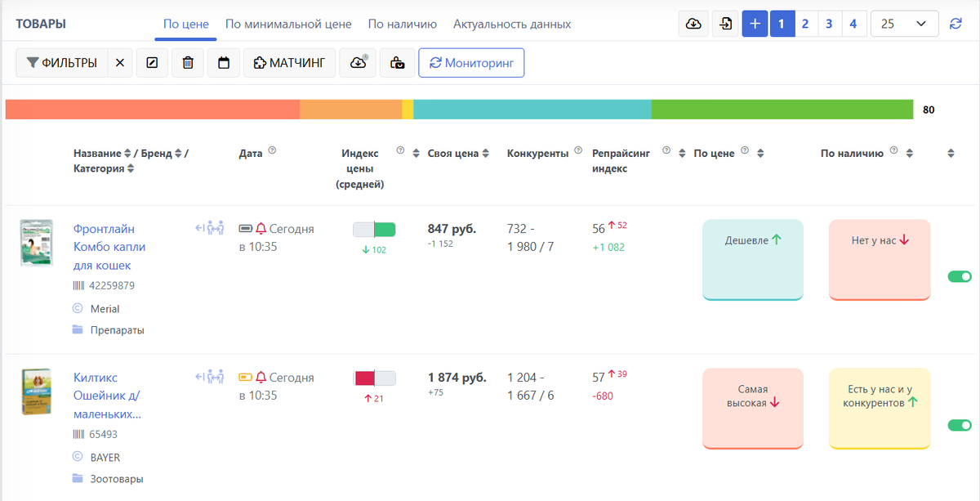This screenshot has width=980, height=501.
Task: Toggle off monitoring for Фронтлайн Комбо product
Action: coord(960,277)
